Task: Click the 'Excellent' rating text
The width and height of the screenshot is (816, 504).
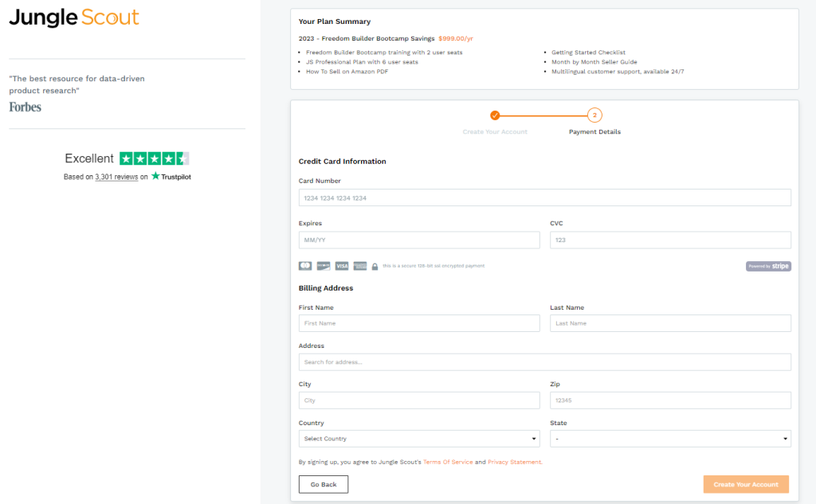Action: click(x=89, y=158)
